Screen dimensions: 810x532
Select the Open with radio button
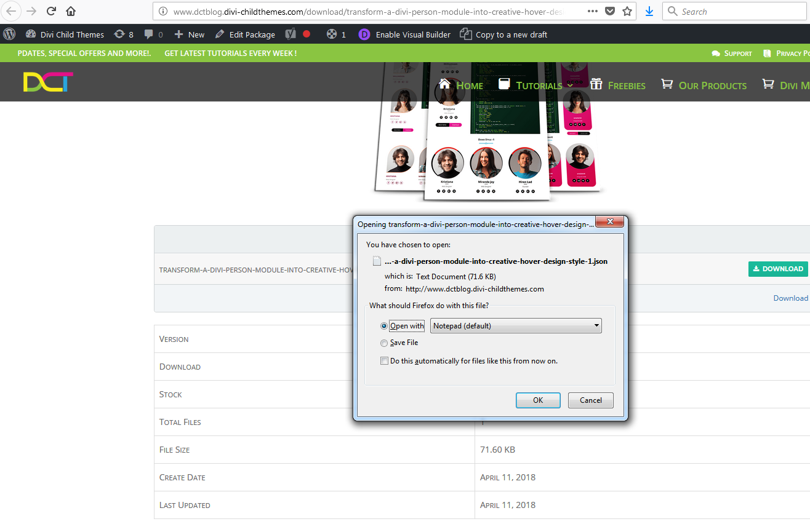tap(384, 326)
